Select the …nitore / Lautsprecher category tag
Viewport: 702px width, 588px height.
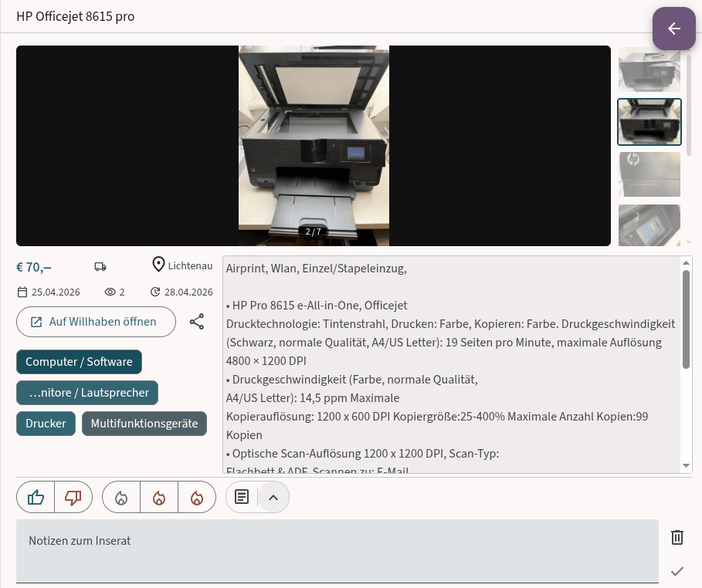[87, 393]
